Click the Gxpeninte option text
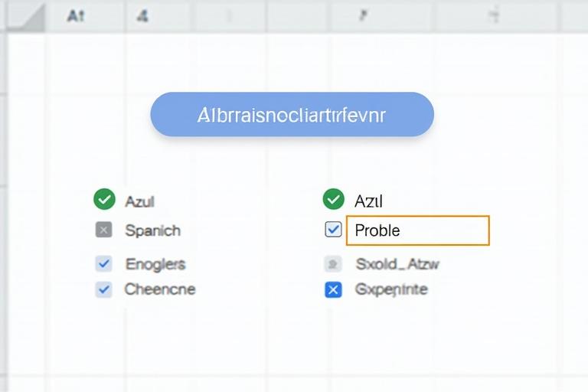Screen dimensions: 588x392 391,289
